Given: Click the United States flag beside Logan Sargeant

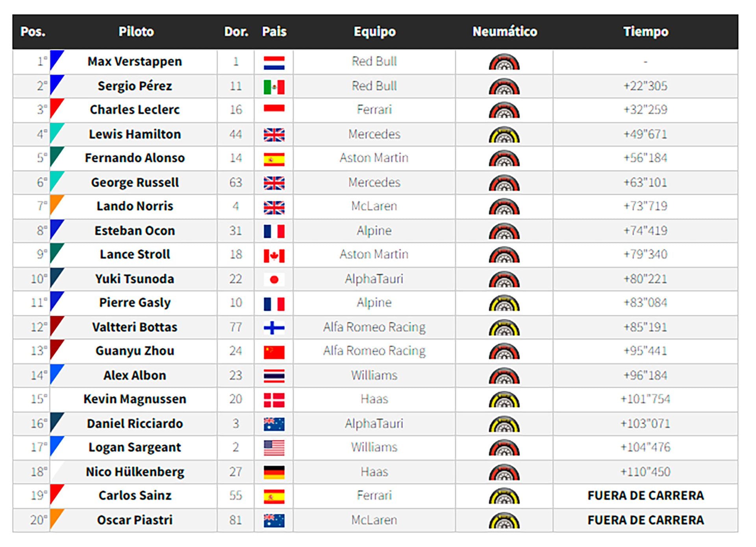Looking at the screenshot, I should (274, 448).
